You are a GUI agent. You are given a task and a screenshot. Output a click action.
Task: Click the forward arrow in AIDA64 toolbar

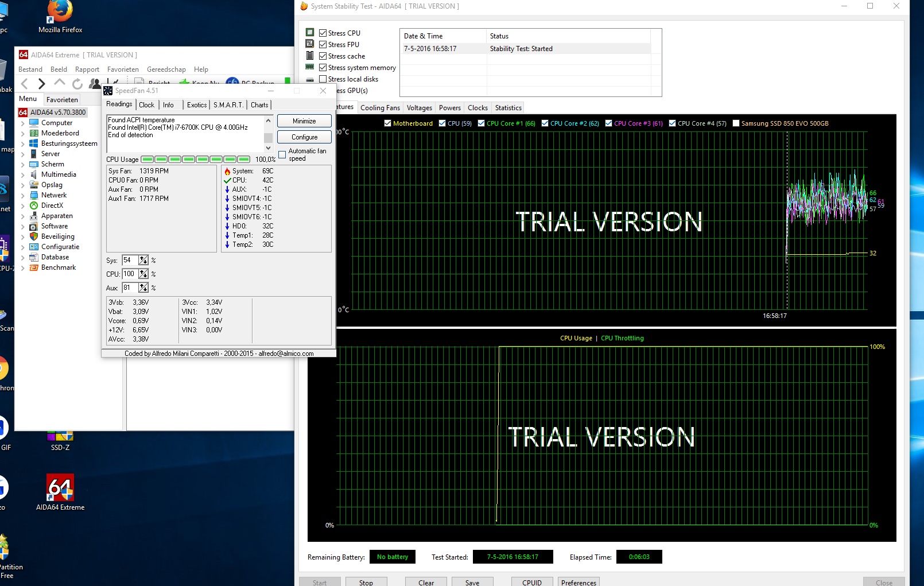[x=41, y=84]
